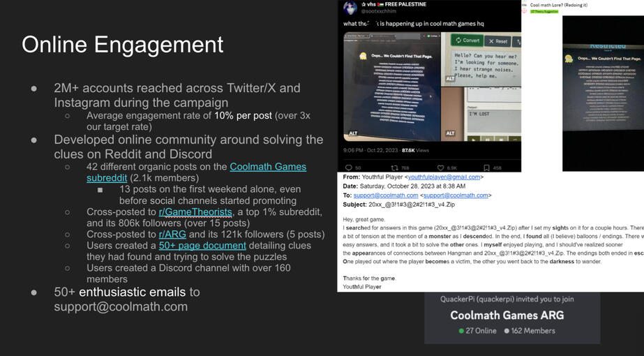Click the ghost icon in the Reddit image
The image size is (644, 356).
569,59
